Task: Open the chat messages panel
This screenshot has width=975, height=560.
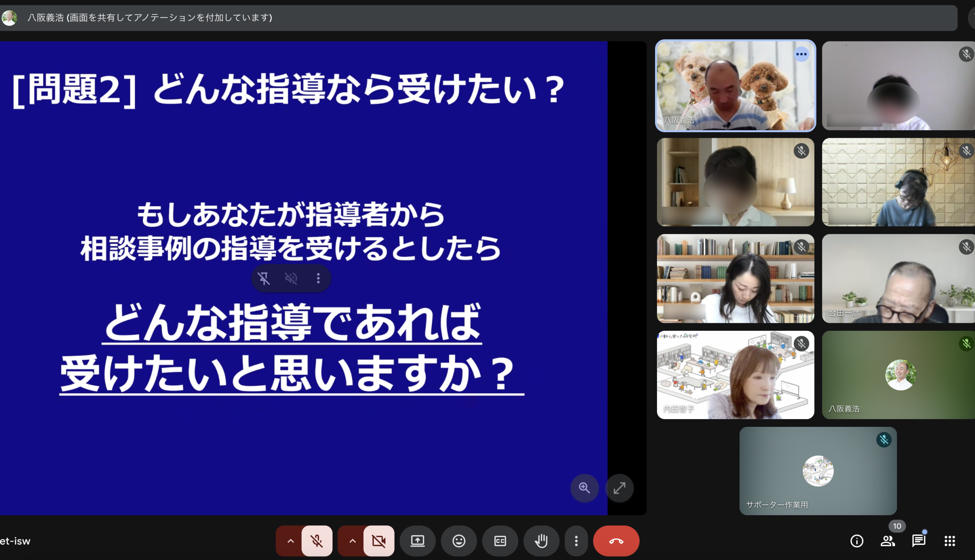Action: pyautogui.click(x=918, y=541)
